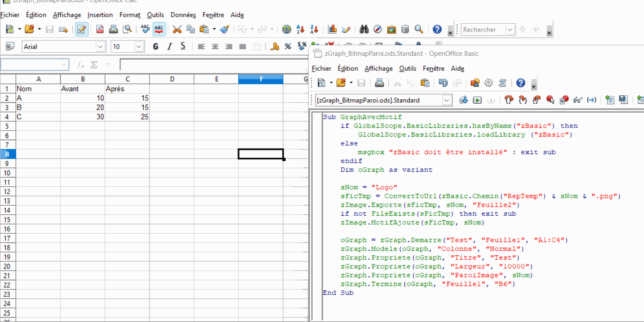Open the library dropdown showing zGraph_BitmapParoi.ods
The image size is (644, 322).
pos(447,100)
